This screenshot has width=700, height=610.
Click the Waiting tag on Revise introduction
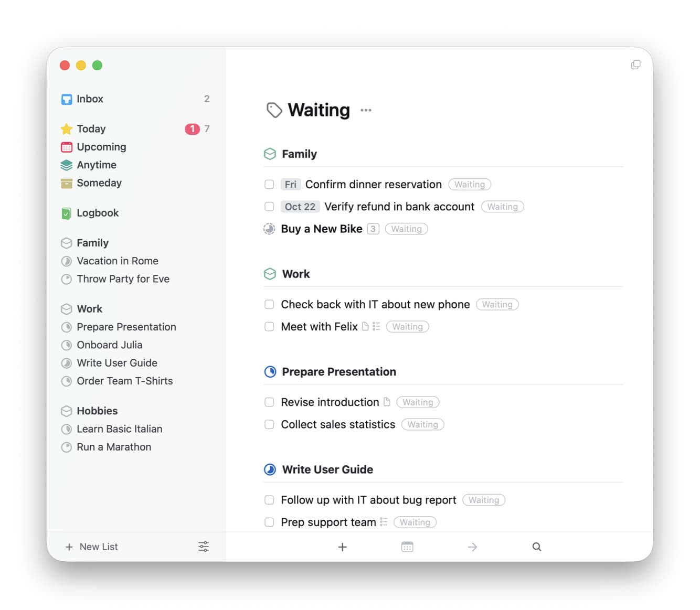418,402
